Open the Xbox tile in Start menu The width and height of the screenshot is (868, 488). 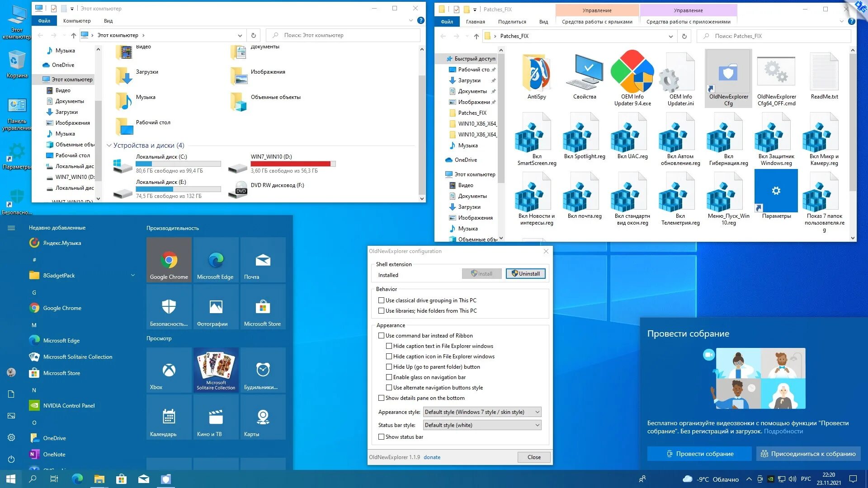[x=169, y=371]
